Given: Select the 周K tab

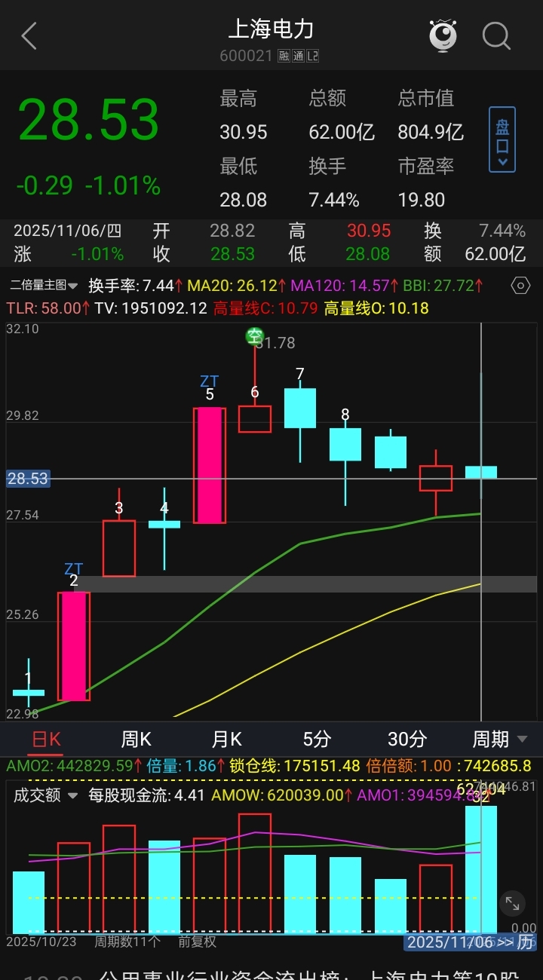Looking at the screenshot, I should point(137,740).
